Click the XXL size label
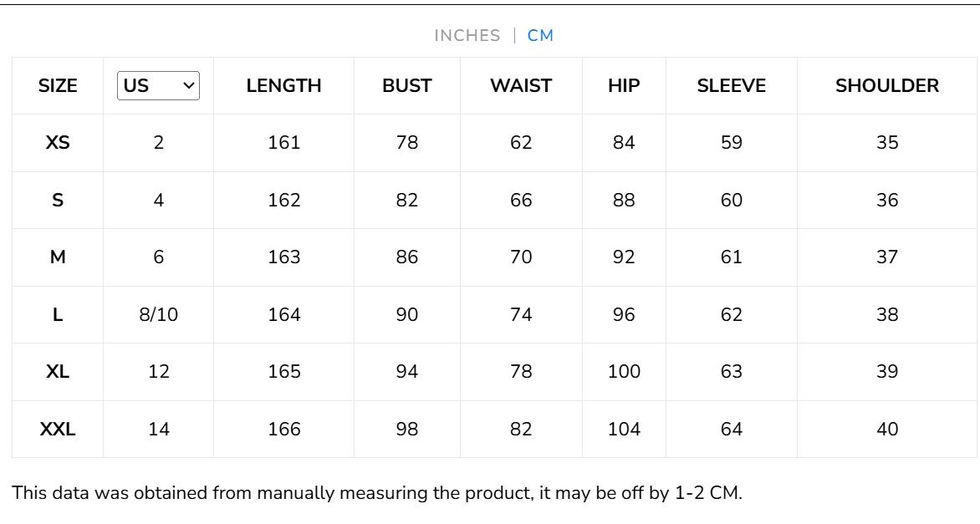Screen dimensions: 980x524 coord(58,428)
